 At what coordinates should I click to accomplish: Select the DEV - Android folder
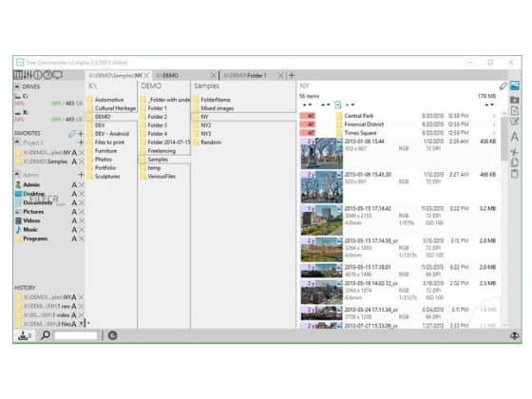pyautogui.click(x=112, y=134)
